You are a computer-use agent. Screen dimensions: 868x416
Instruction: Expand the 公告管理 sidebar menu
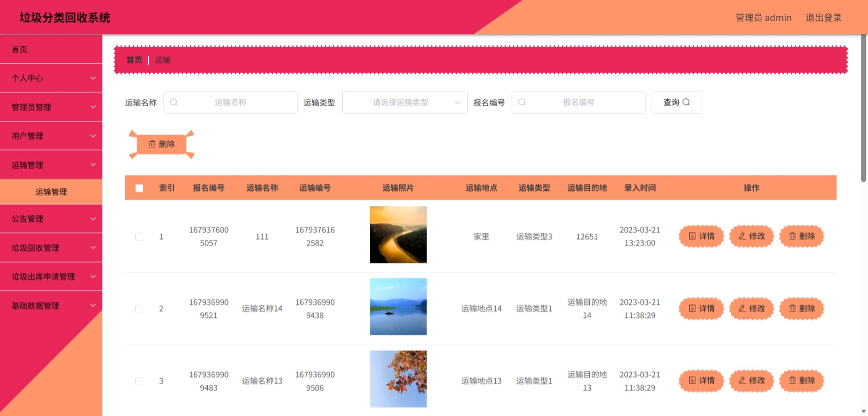click(51, 219)
